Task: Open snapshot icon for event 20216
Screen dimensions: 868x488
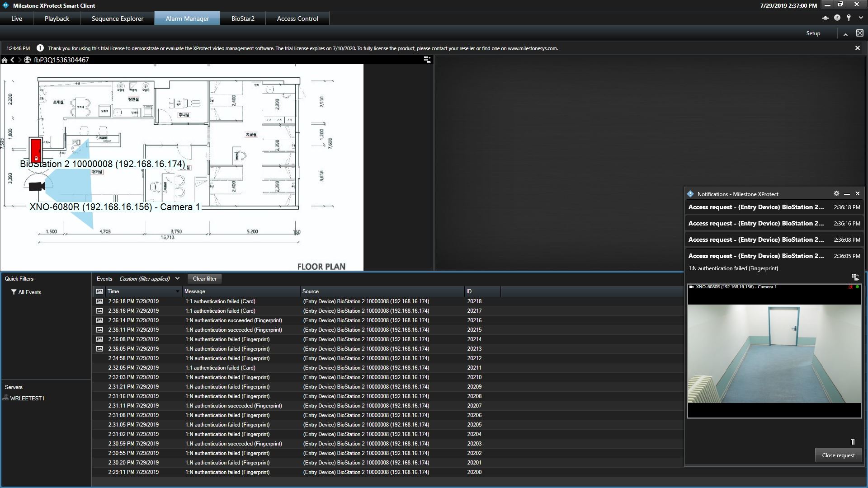Action: coord(99,320)
